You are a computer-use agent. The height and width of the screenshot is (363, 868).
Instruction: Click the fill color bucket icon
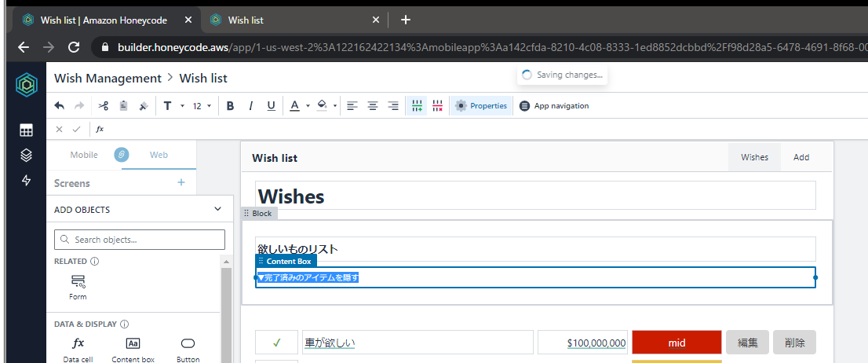tap(322, 106)
